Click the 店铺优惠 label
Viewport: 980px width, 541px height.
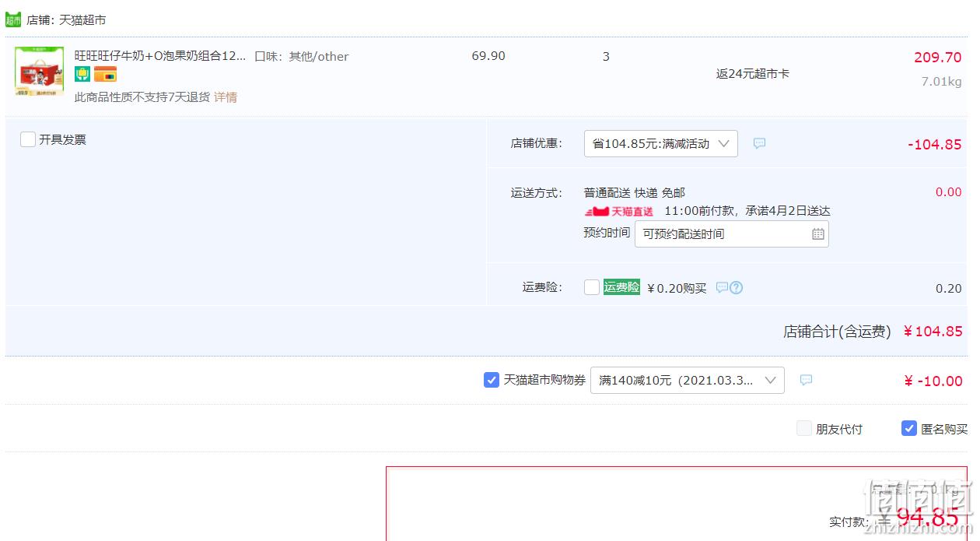[x=536, y=143]
